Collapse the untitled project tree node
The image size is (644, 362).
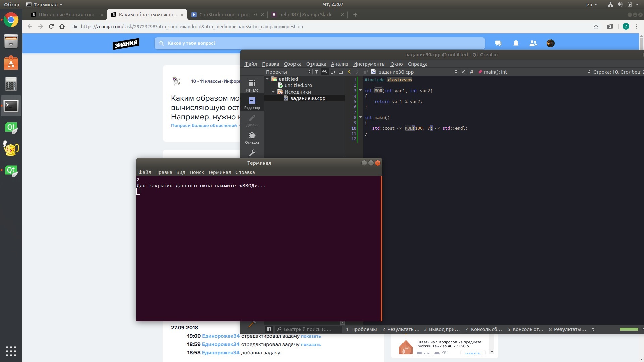[267, 79]
